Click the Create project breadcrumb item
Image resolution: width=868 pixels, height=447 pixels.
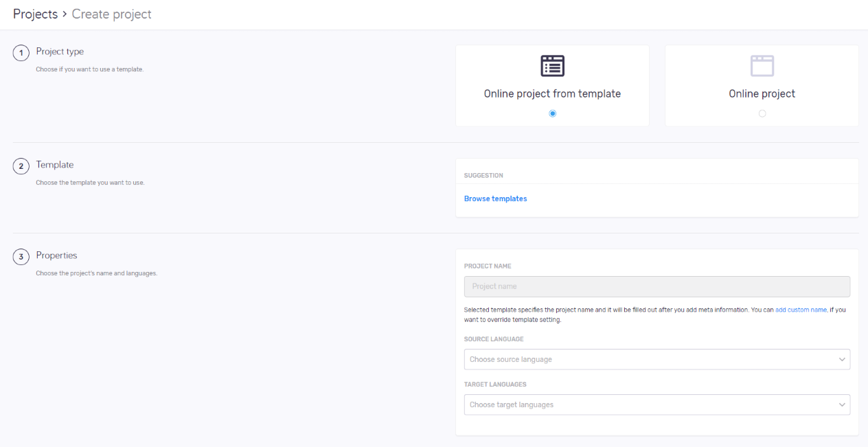111,14
